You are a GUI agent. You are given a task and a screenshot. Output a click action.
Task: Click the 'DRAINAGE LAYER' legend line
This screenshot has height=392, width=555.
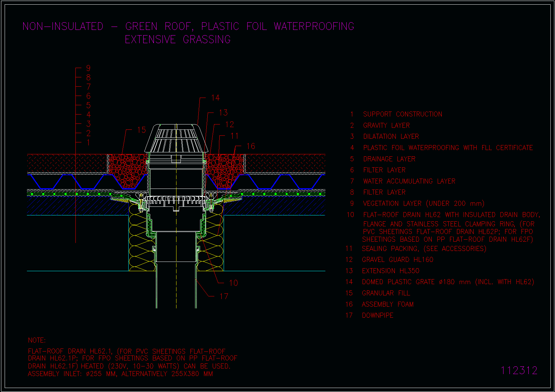tap(389, 159)
